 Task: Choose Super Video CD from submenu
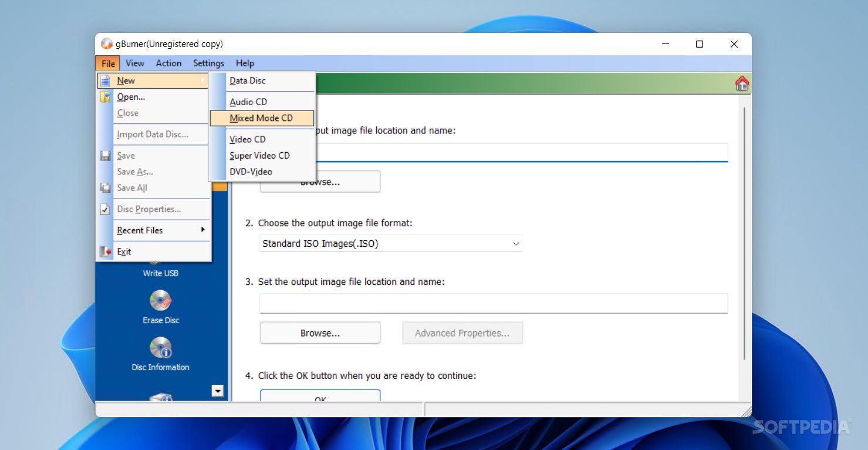(x=262, y=156)
